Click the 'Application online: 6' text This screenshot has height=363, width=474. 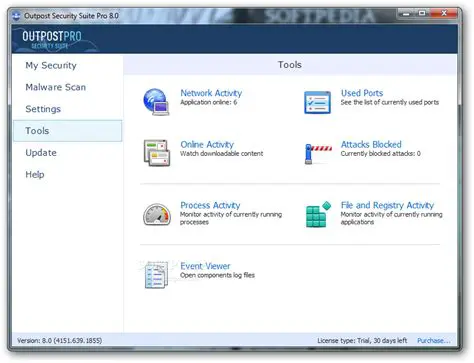click(x=209, y=102)
